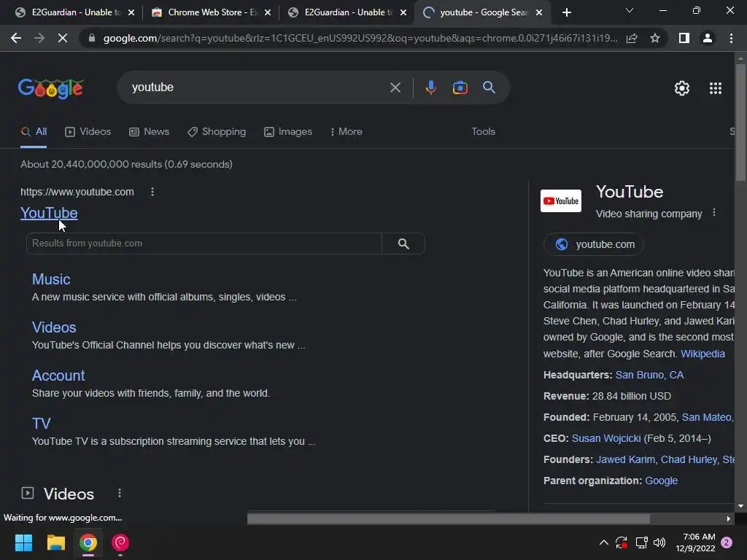Click the browser forward arrow

[x=39, y=38]
